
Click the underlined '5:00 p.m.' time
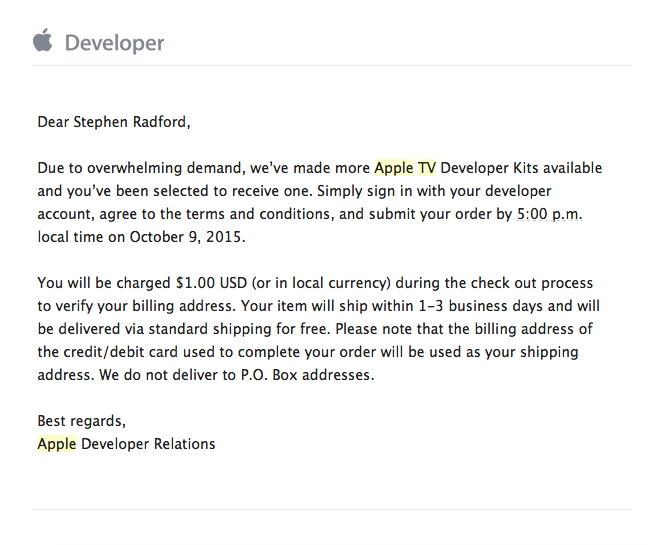pos(550,214)
